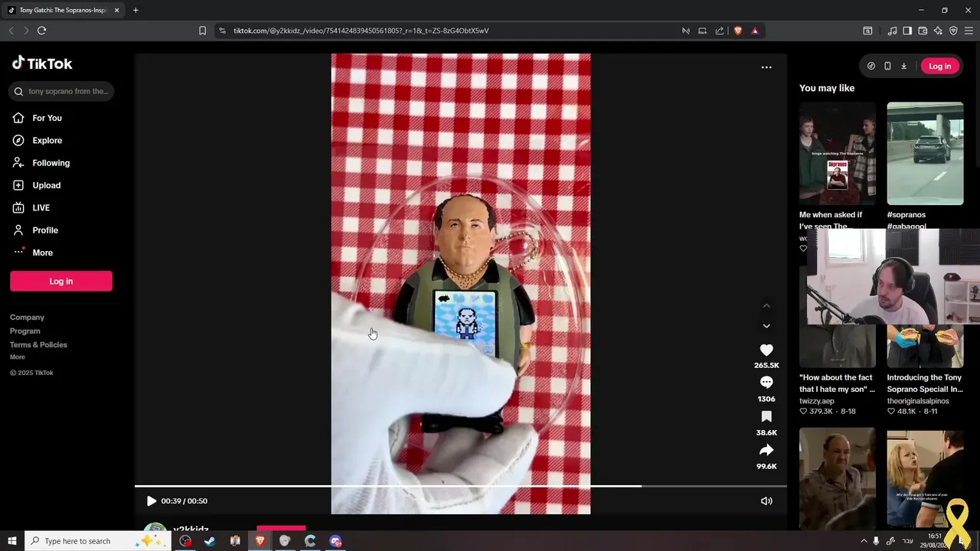Image resolution: width=980 pixels, height=551 pixels.
Task: Go to previous video with up chevron
Action: tap(766, 305)
